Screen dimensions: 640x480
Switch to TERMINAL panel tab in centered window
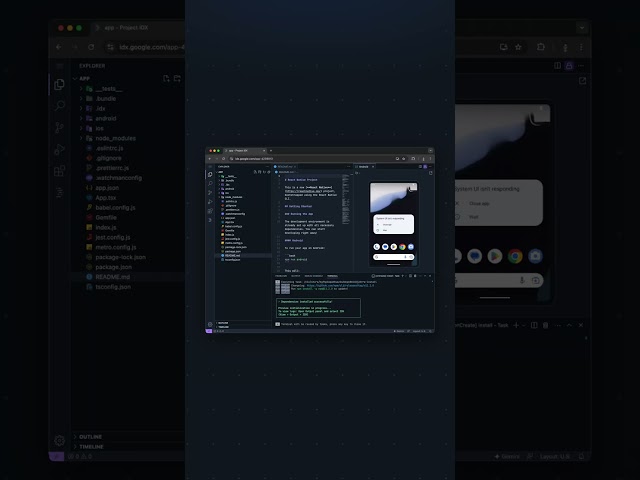point(332,276)
